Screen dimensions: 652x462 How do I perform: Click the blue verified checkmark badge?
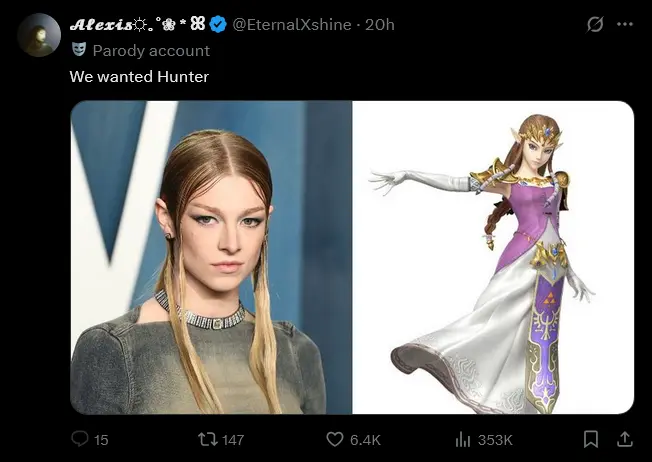point(218,24)
